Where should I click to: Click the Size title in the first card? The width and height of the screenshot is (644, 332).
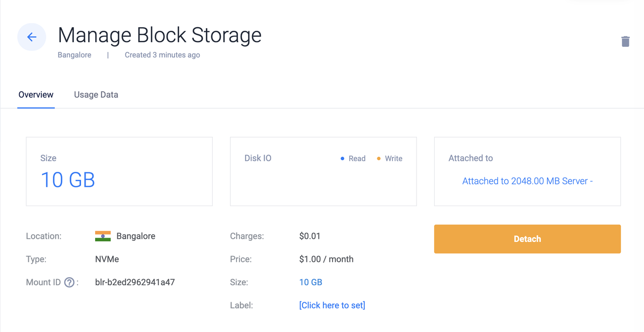(48, 158)
